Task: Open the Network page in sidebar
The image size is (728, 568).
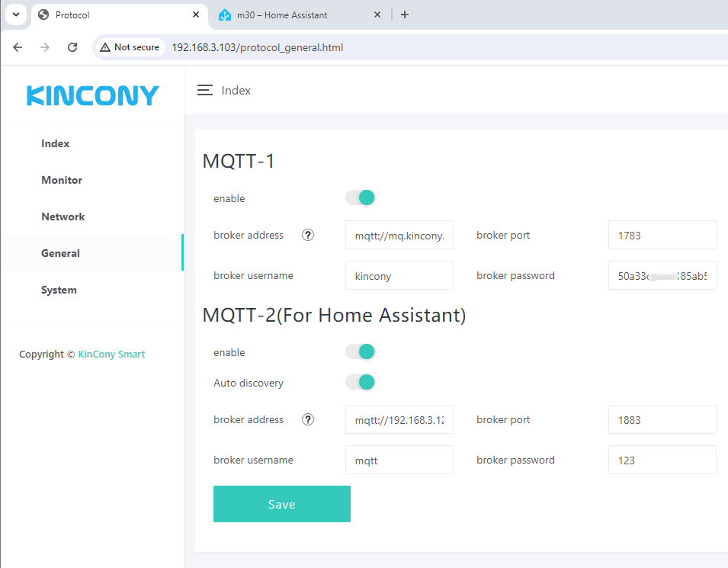Action: click(63, 217)
